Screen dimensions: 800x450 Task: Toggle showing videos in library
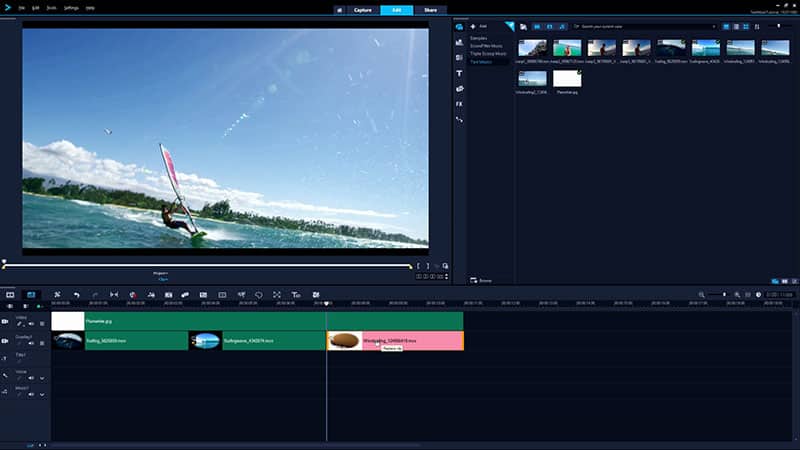click(x=537, y=27)
